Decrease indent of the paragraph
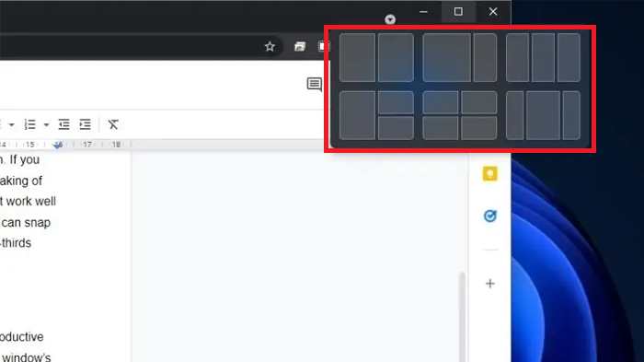The height and width of the screenshot is (362, 644). 63,124
